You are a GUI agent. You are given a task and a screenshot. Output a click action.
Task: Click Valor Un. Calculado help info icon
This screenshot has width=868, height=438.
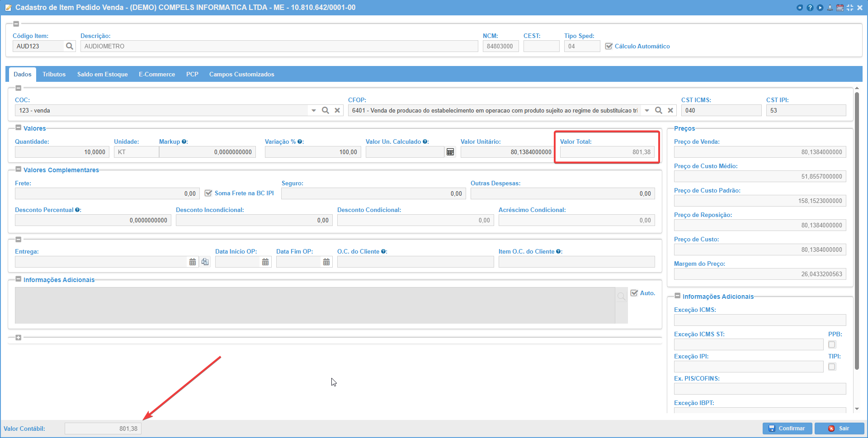(x=425, y=141)
